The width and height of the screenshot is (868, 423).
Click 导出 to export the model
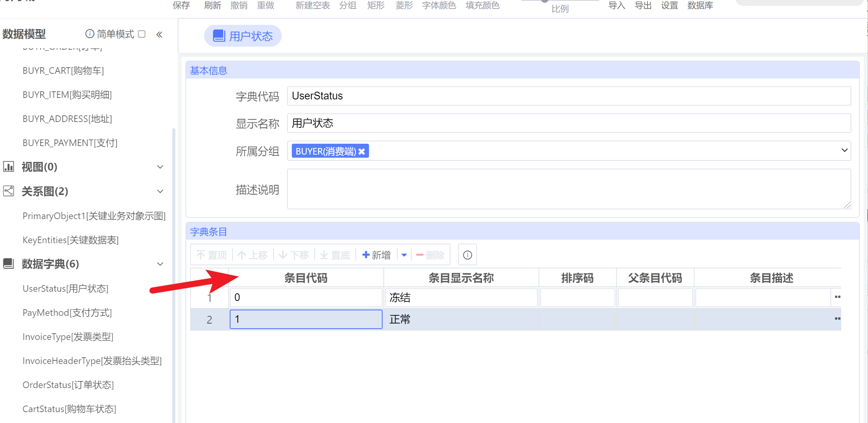[643, 5]
